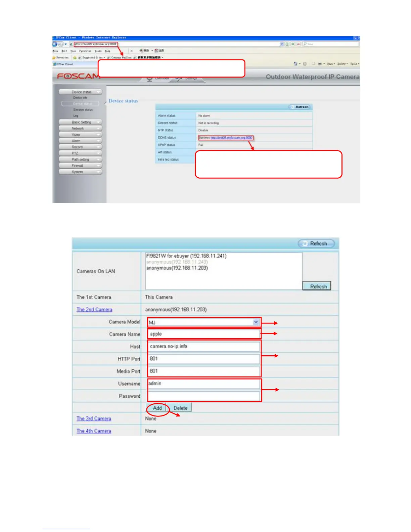The height and width of the screenshot is (532, 411).
Task: Expand the Alarm sidebar section
Action: point(81,141)
